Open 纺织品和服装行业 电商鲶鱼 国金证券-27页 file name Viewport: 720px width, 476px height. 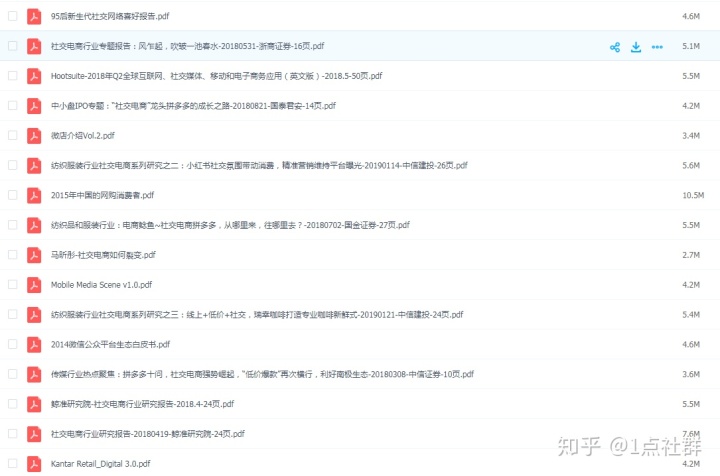point(230,225)
